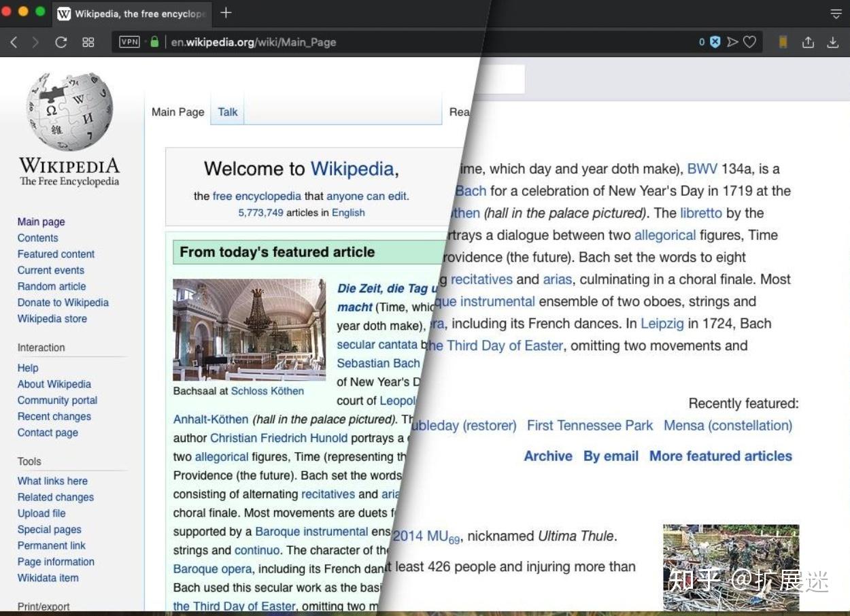Toggle the VPN badge in the address bar
Image resolution: width=850 pixels, height=616 pixels.
coord(129,41)
